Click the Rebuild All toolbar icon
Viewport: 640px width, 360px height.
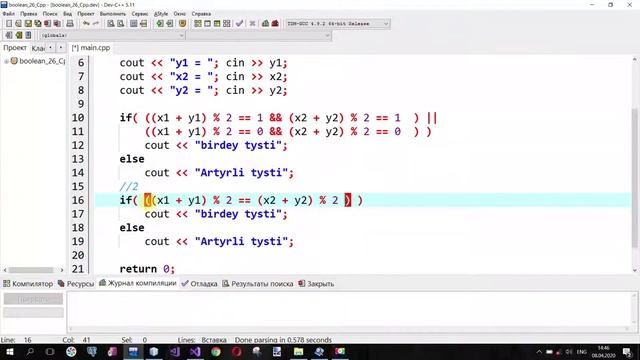coord(227,24)
